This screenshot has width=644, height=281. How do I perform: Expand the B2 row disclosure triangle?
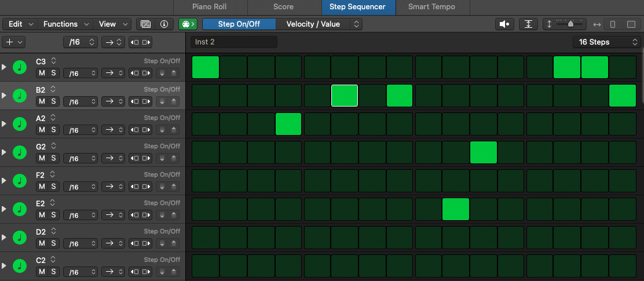[x=4, y=96]
